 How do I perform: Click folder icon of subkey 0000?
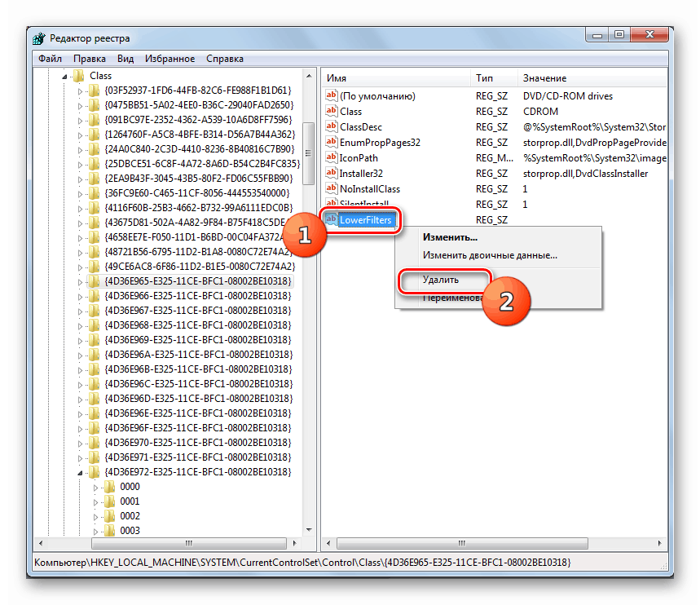point(109,487)
